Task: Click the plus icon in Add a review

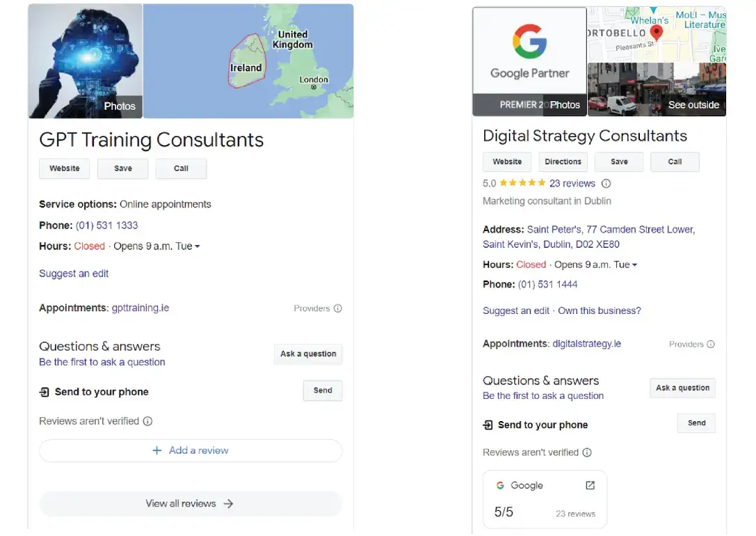Action: 156,450
